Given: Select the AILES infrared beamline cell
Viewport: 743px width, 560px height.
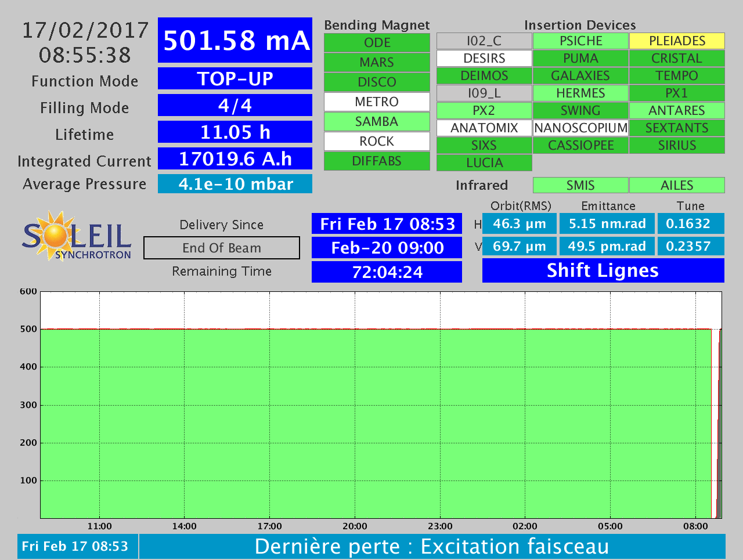Looking at the screenshot, I should click(677, 185).
